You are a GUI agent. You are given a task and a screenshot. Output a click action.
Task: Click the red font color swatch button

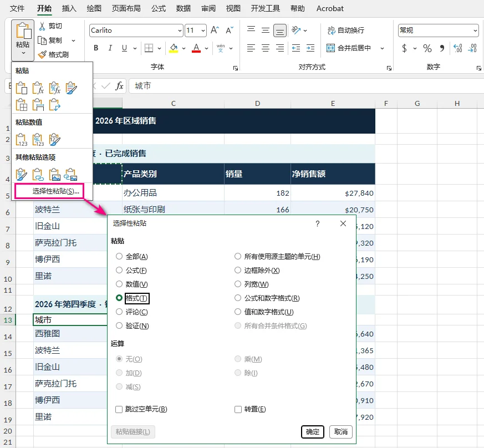[196, 48]
